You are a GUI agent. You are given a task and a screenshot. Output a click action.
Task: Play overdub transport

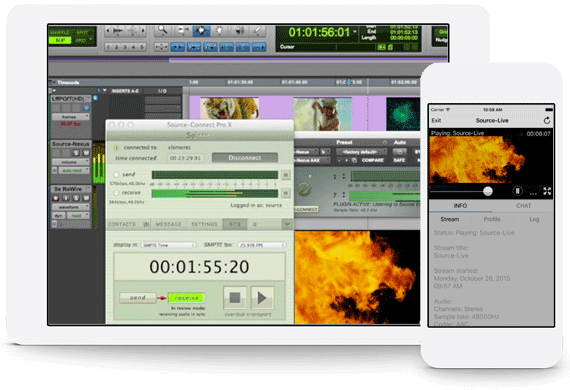[x=262, y=298]
